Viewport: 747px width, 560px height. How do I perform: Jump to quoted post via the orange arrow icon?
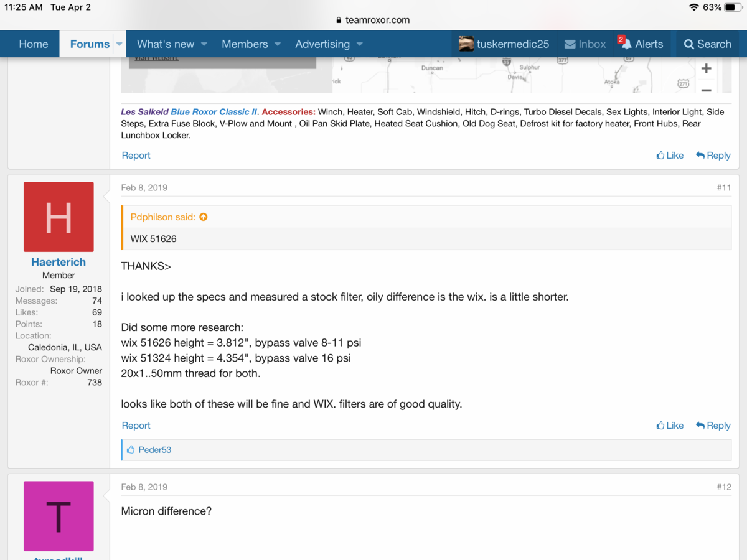point(204,217)
